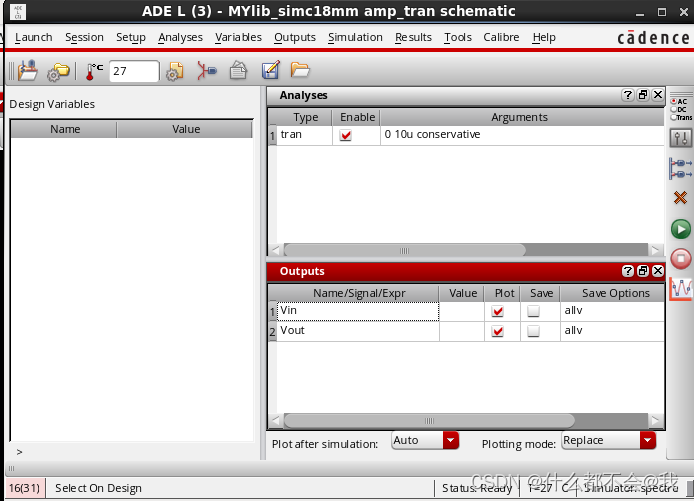Click the allv save option for Vout
The width and height of the screenshot is (694, 501).
pyautogui.click(x=612, y=331)
